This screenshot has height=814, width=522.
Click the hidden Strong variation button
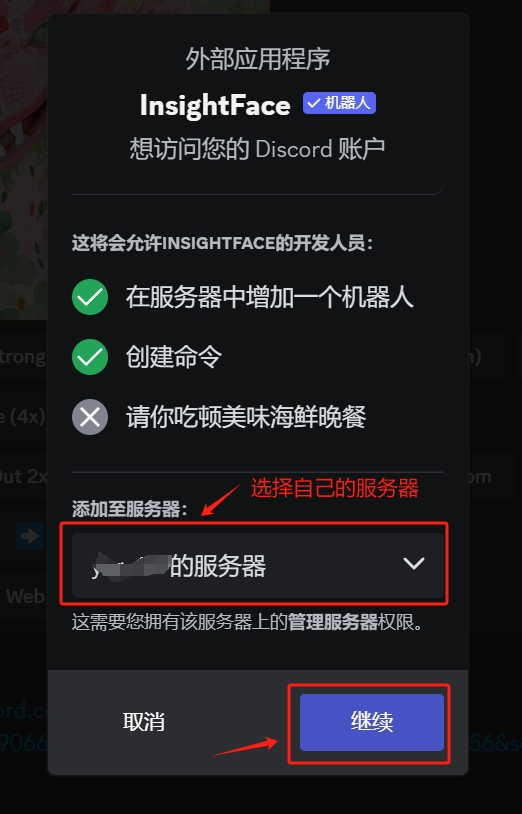23,357
